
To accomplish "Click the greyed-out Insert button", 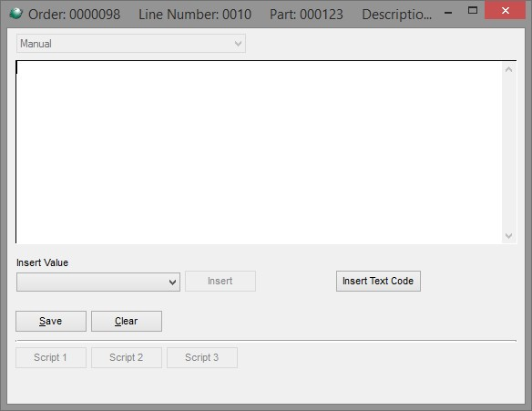I will point(220,281).
